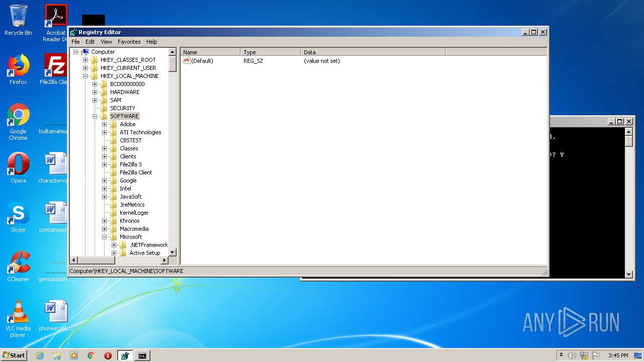Expand HKEY_CURRENT_USER node
The image size is (644, 362).
85,68
